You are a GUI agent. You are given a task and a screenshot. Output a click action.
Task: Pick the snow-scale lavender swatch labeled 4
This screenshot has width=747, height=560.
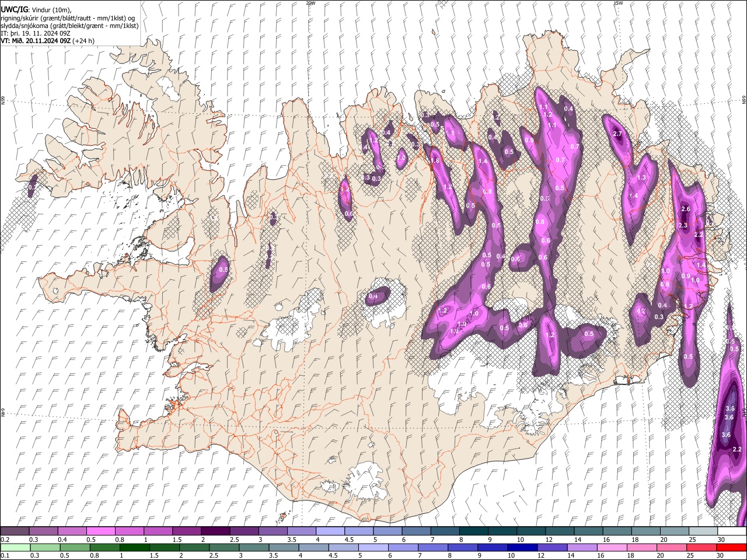tap(330, 531)
